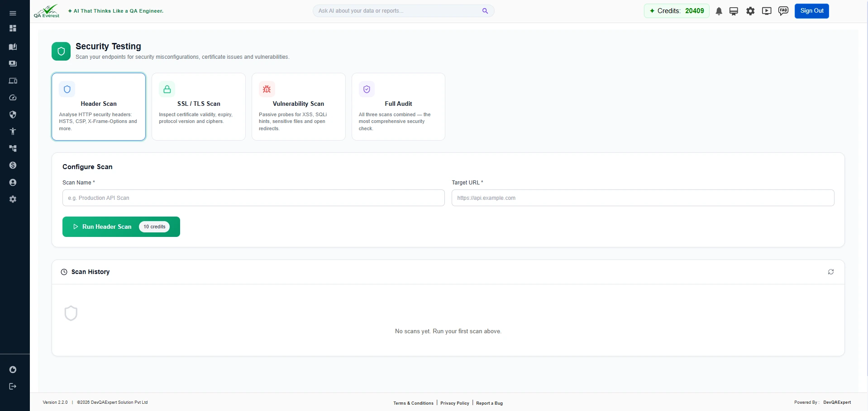Click the Full Audit shield-check icon
Viewport: 868px width, 411px height.
tap(367, 89)
